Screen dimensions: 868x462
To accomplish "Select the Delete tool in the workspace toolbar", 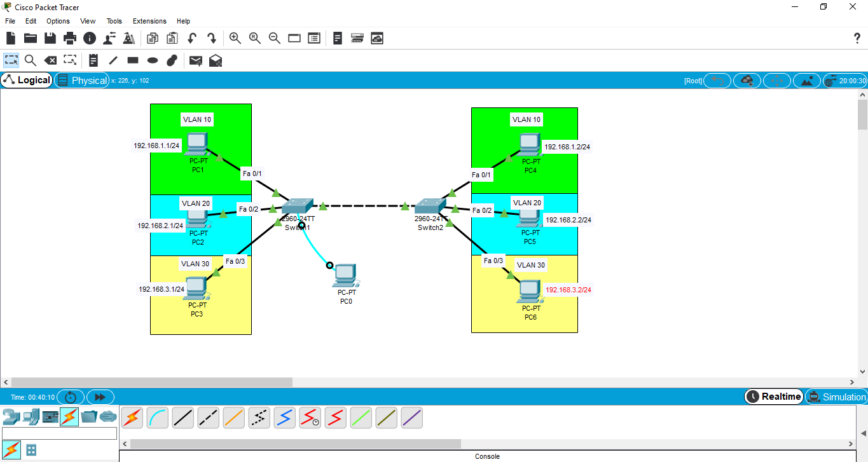I will (x=50, y=60).
